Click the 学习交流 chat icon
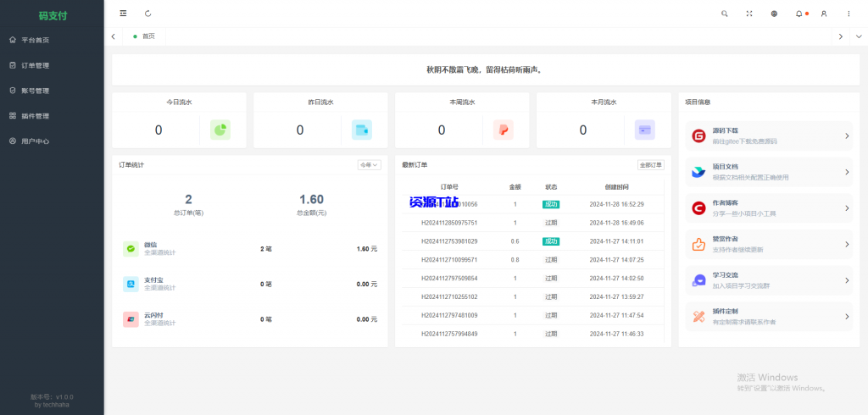Screen dimensions: 868x415 pyautogui.click(x=698, y=280)
